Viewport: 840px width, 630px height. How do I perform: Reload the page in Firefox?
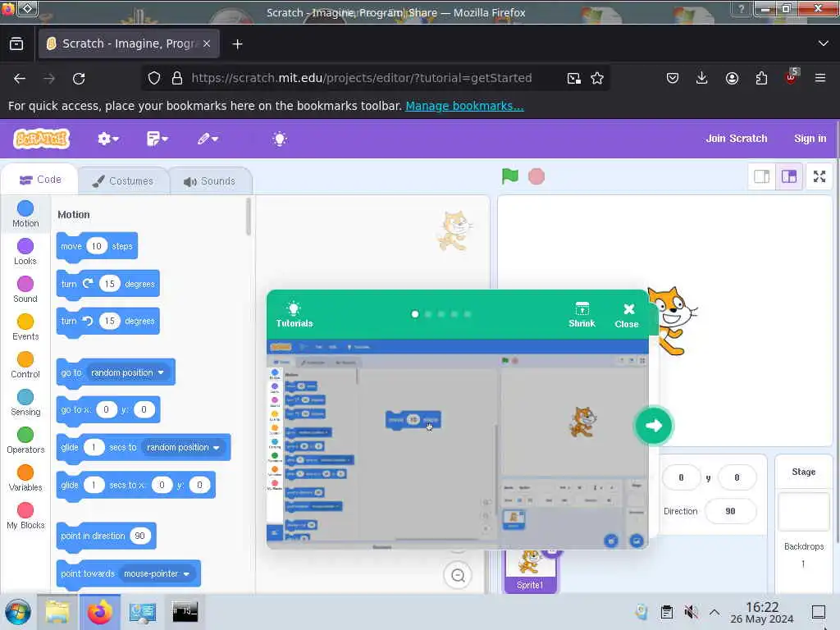tap(79, 79)
